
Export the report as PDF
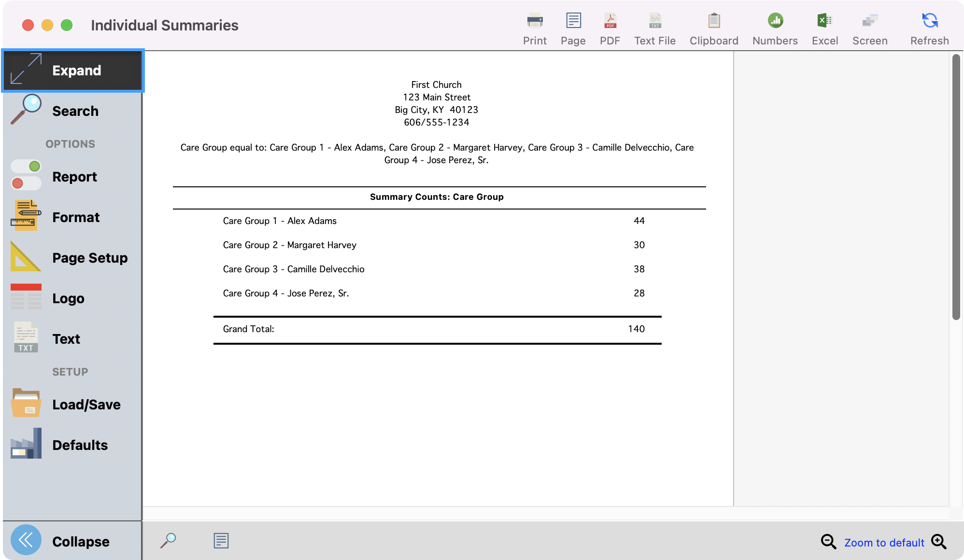[610, 27]
